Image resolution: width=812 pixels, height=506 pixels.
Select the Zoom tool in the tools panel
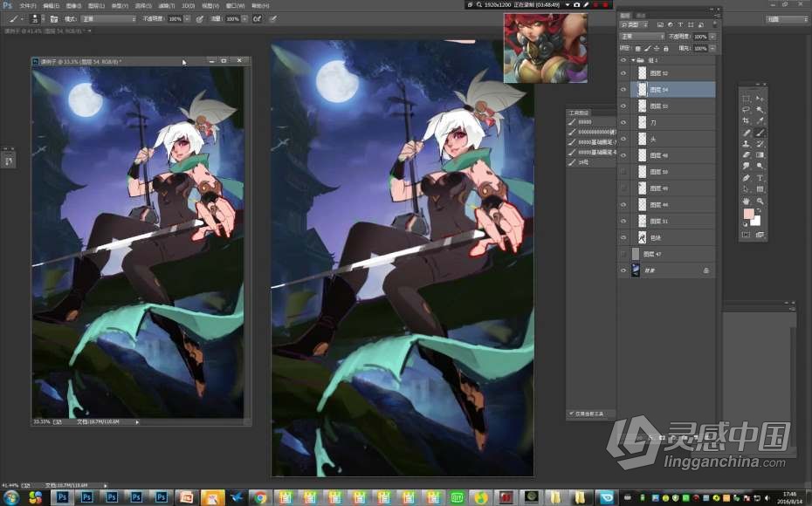[760, 201]
